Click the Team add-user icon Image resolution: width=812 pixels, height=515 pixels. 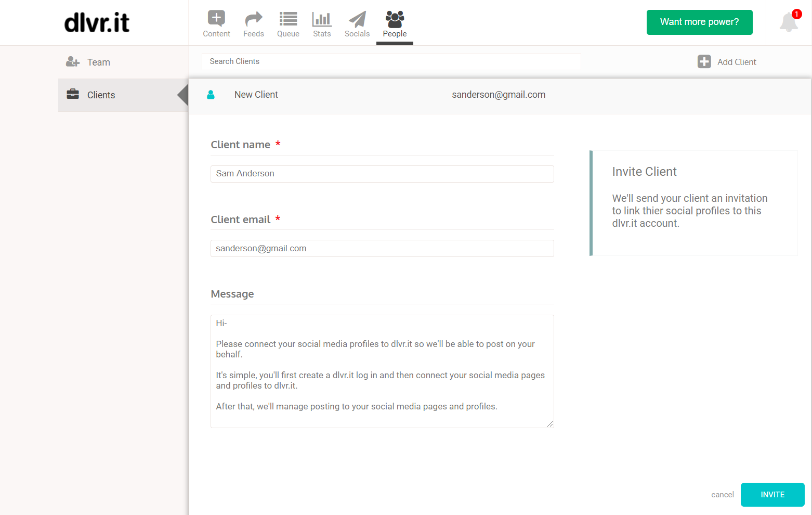click(x=73, y=62)
